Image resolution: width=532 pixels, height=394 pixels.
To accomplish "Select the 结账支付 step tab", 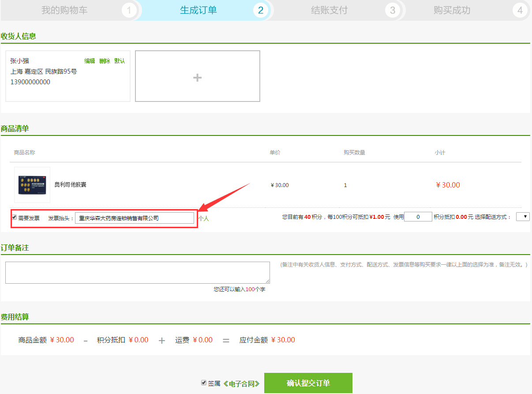I will (x=329, y=10).
